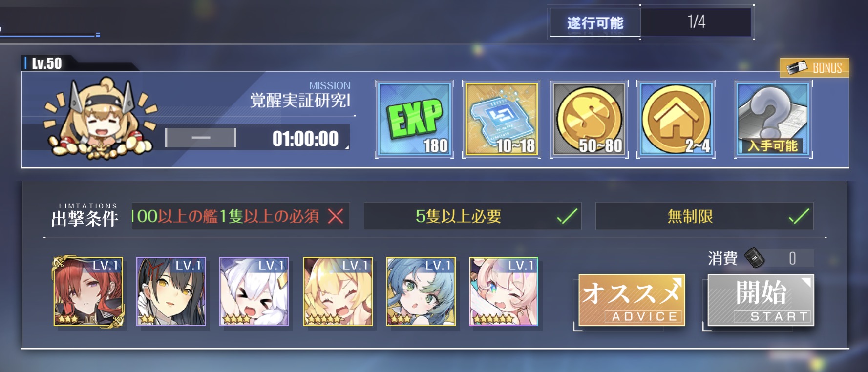Select the white-haired chibi ship portrait
This screenshot has width=868, height=372.
pyautogui.click(x=254, y=291)
